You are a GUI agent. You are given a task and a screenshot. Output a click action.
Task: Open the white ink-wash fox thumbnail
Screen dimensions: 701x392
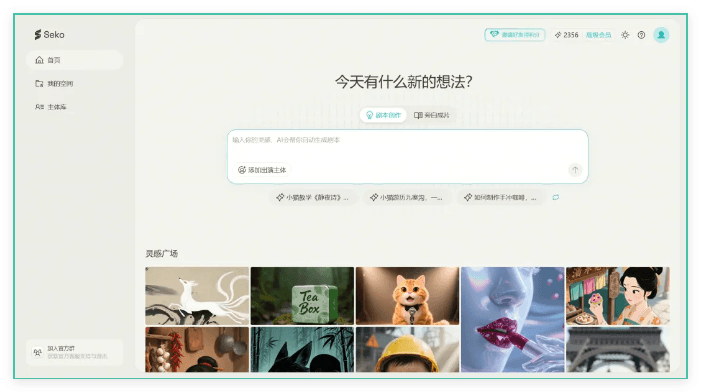click(197, 296)
